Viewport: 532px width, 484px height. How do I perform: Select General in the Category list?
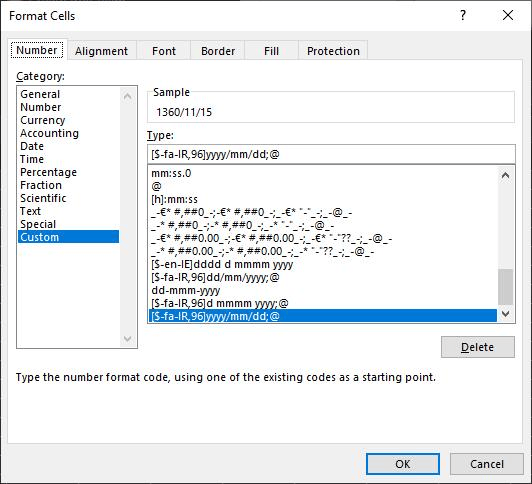coord(69,94)
